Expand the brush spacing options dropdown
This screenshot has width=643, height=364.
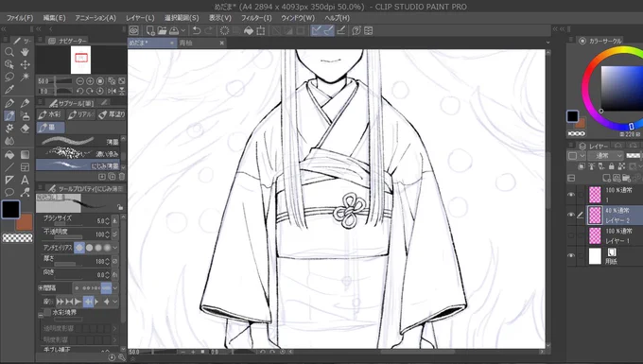(115, 288)
